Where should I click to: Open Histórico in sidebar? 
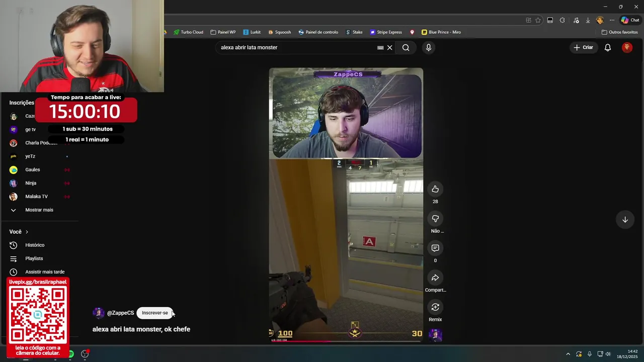point(35,245)
